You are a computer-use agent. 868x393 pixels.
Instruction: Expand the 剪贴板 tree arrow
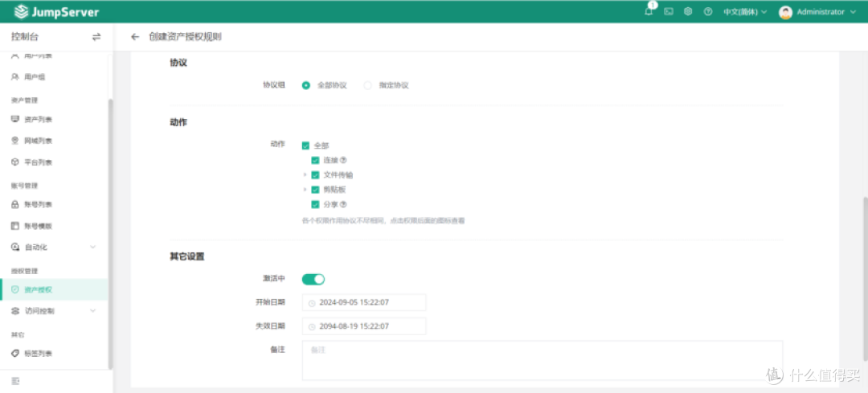[305, 190]
